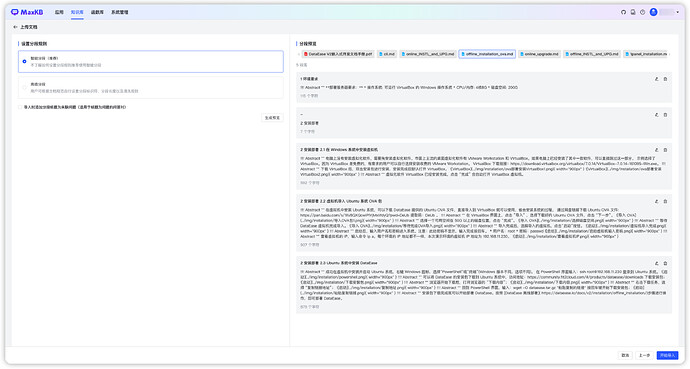
Task: Delete the first segment '1 环境要求'
Action: (x=665, y=79)
